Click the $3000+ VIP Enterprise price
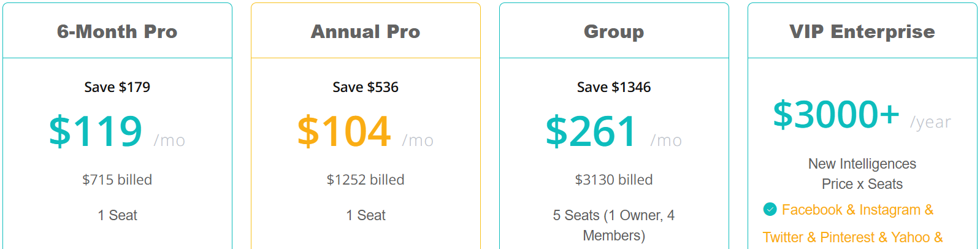This screenshot has width=980, height=249. (x=836, y=115)
